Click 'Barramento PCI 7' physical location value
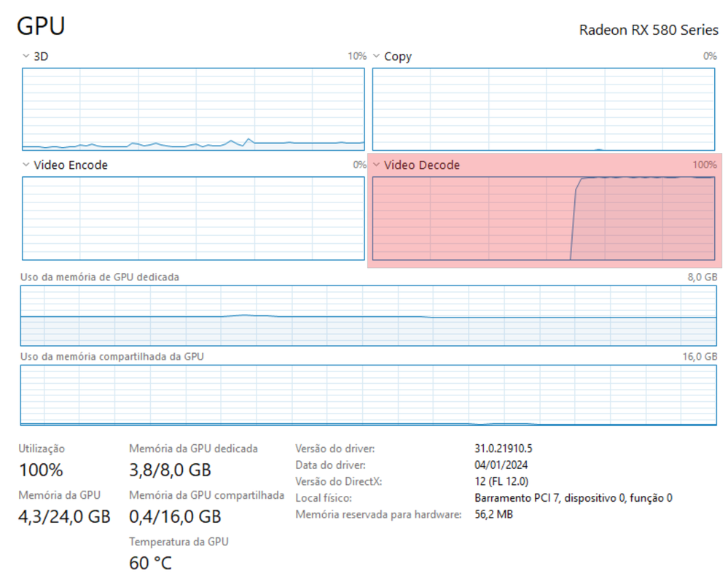Image resolution: width=728 pixels, height=584 pixels. pos(574,498)
